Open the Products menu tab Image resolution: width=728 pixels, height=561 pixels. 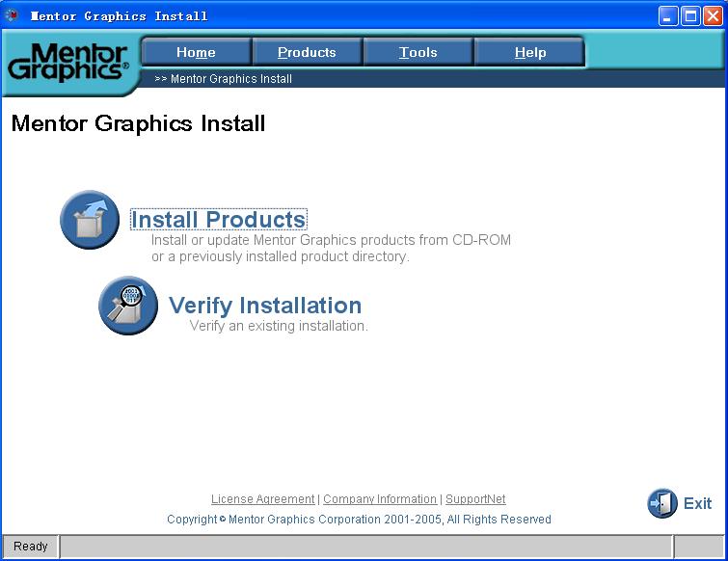tap(307, 52)
